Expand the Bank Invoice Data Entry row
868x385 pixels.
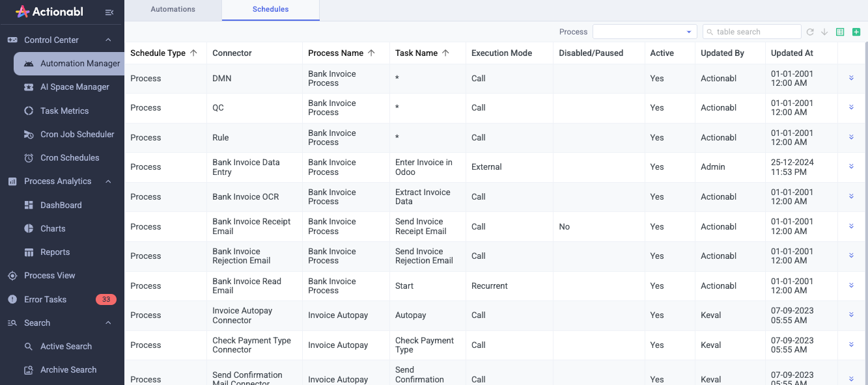pyautogui.click(x=851, y=166)
